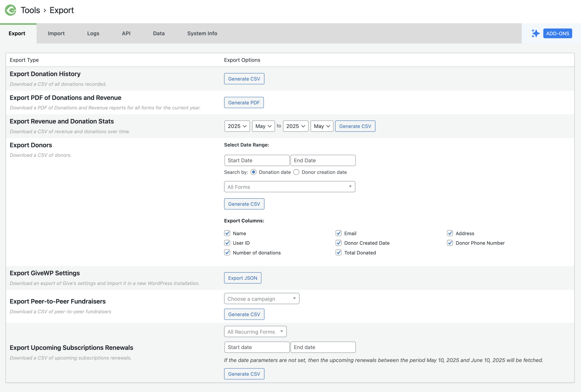Open the All Recurring Forms dropdown
Viewport: 581px width, 392px height.
click(x=255, y=331)
